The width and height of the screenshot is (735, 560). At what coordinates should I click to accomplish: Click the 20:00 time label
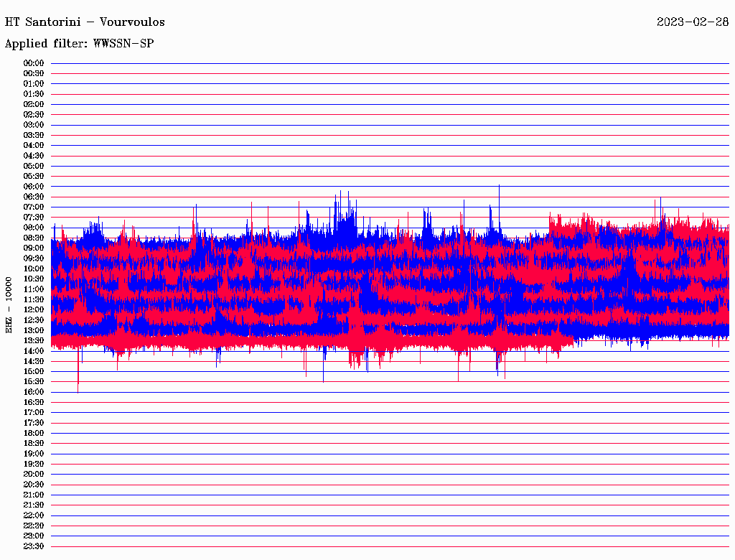click(x=34, y=474)
